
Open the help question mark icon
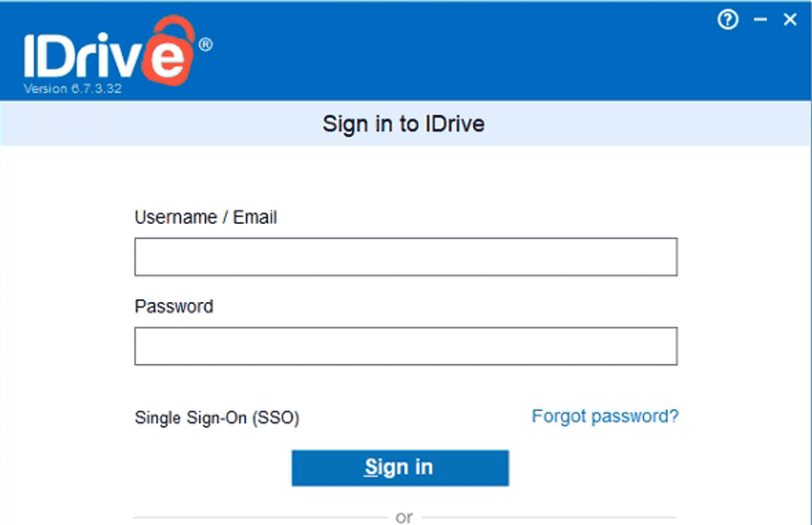pos(727,20)
